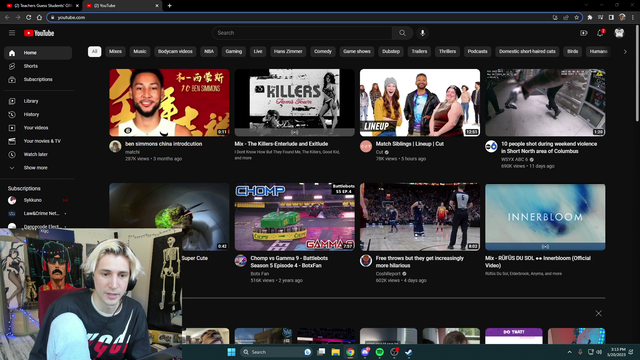Click the 'ben simmons china introdcution' title
This screenshot has height=360, width=640.
click(x=164, y=144)
